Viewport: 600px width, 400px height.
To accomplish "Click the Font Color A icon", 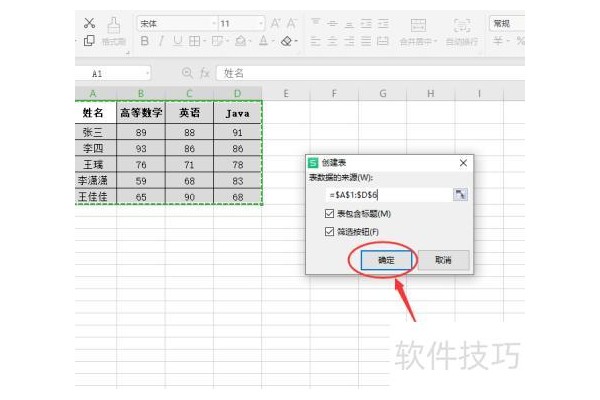I will coord(263,41).
